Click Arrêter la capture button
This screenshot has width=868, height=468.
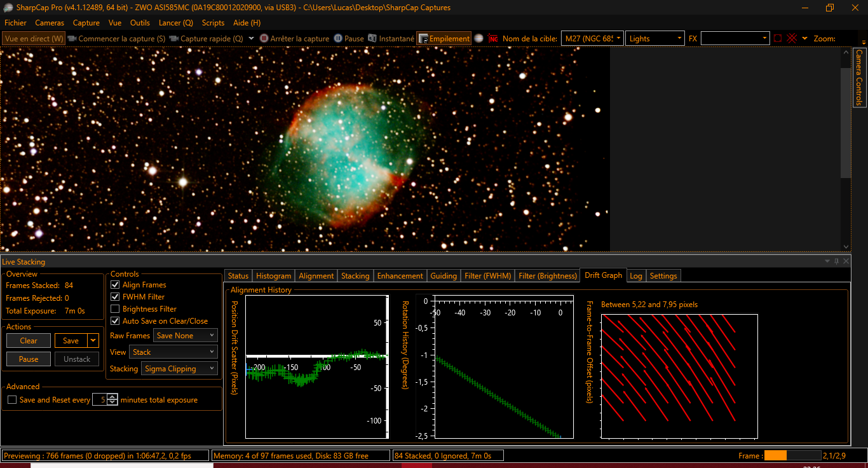coord(294,38)
